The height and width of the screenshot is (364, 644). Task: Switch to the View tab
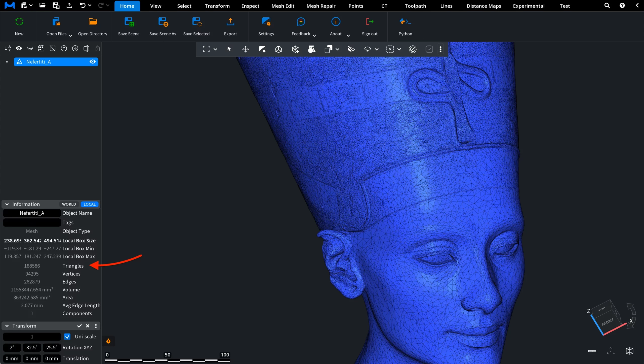tap(156, 6)
